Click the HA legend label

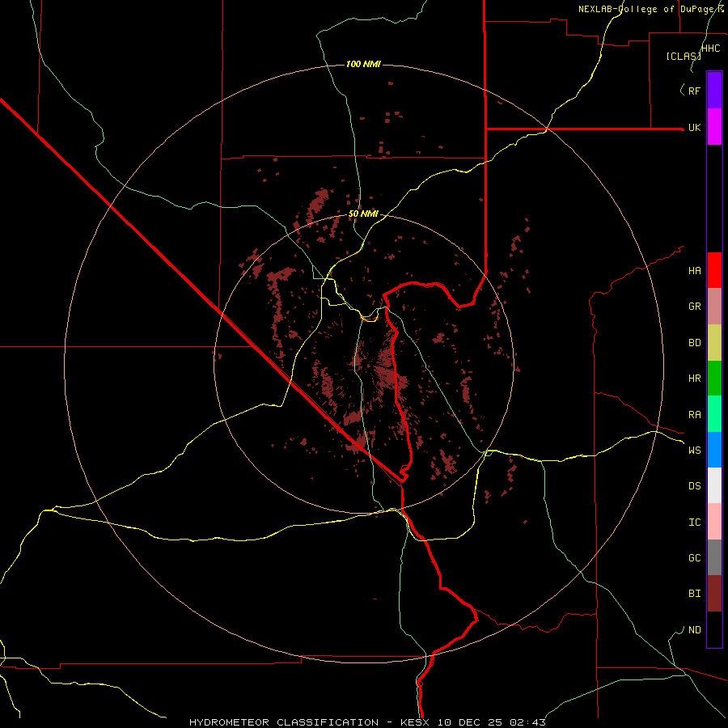point(694,270)
